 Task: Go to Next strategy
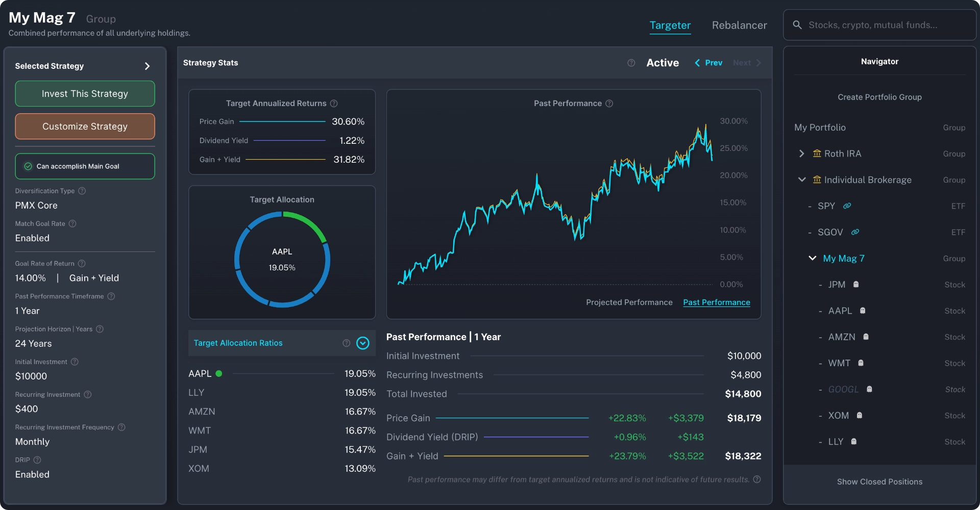click(747, 63)
